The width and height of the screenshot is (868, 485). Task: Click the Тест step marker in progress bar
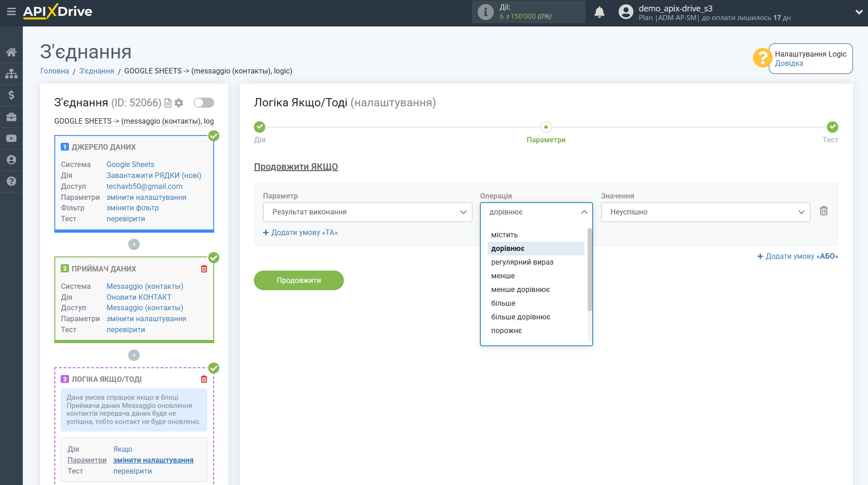click(x=832, y=127)
